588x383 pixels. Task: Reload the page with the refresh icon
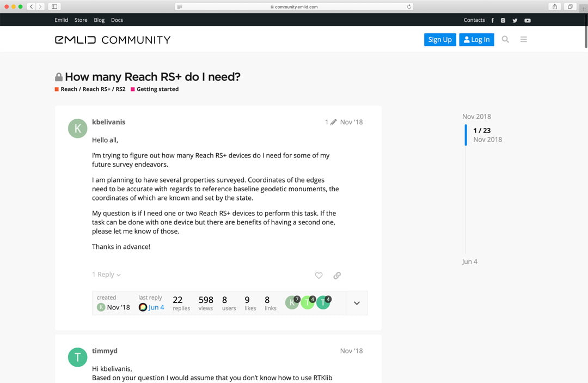click(x=409, y=7)
